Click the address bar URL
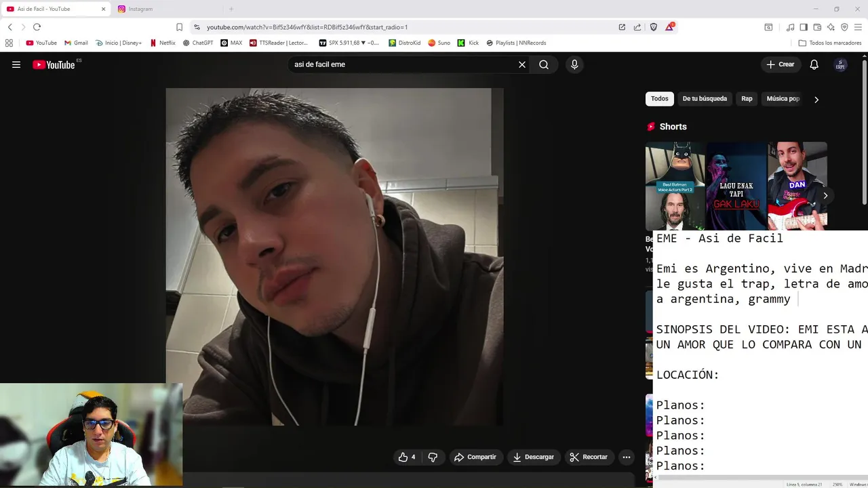Screen dimensions: 868x488 [x=307, y=27]
